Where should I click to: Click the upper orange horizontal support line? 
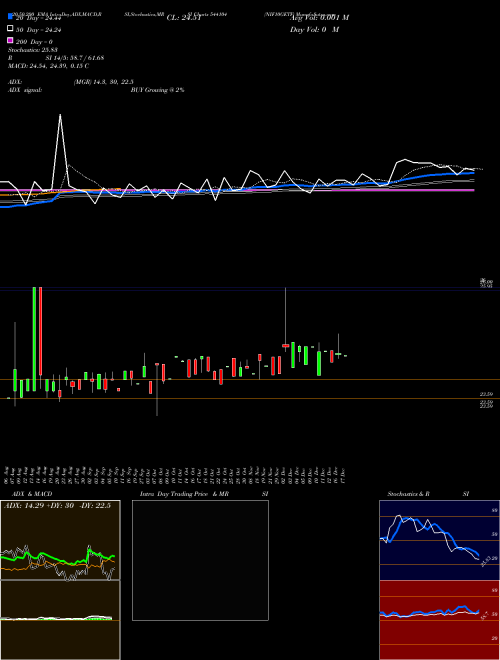pos(250,380)
